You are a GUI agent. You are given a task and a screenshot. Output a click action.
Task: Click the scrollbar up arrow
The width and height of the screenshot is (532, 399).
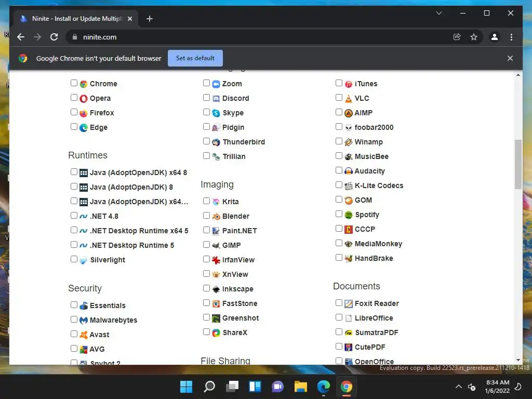tap(518, 75)
